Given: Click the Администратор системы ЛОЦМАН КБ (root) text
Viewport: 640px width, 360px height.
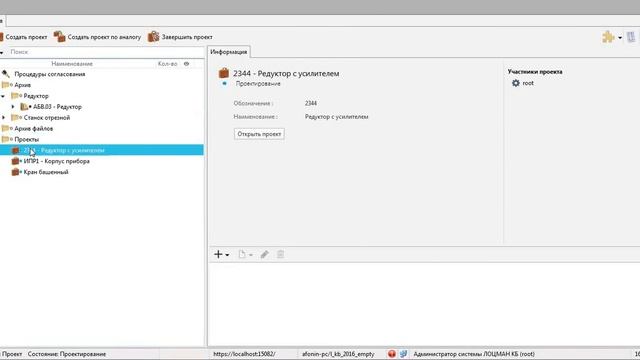Looking at the screenshot, I should click(x=474, y=354).
